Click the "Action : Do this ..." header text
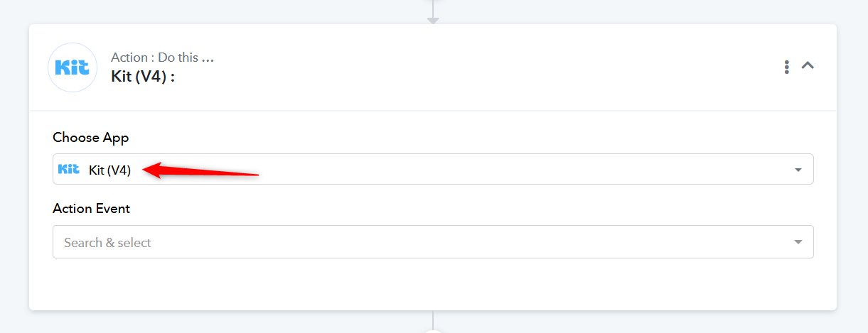The width and height of the screenshot is (868, 333). [162, 58]
